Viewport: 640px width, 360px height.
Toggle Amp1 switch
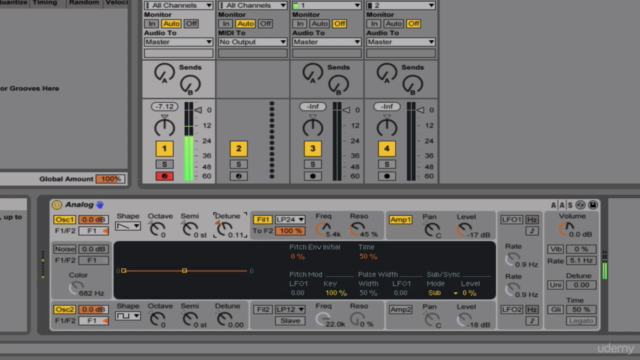400,220
